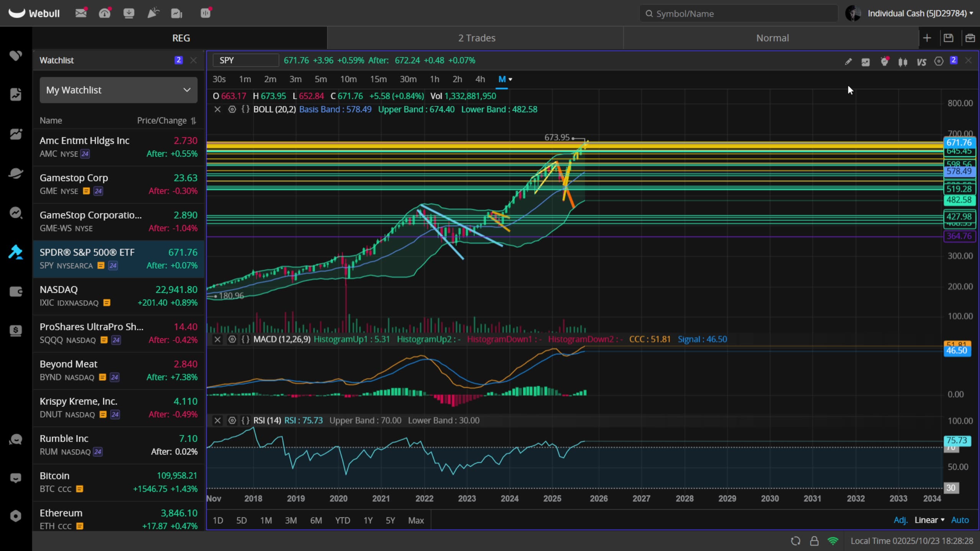980x551 pixels.
Task: Switch to the 2 Trades tab
Action: coord(476,38)
